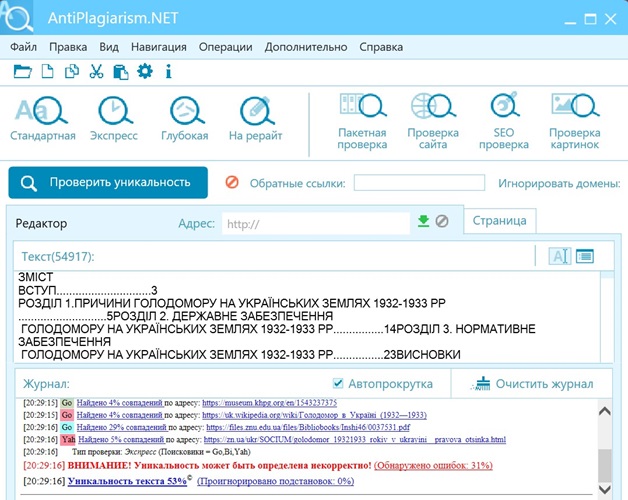This screenshot has height=500, width=628.
Task: Click the Адрес http:// input field
Action: click(x=315, y=223)
